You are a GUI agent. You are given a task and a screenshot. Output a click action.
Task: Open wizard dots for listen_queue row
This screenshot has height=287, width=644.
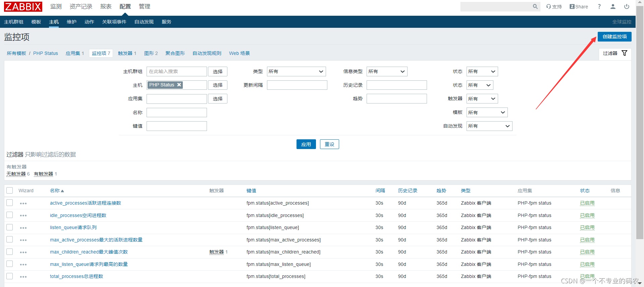(23, 228)
